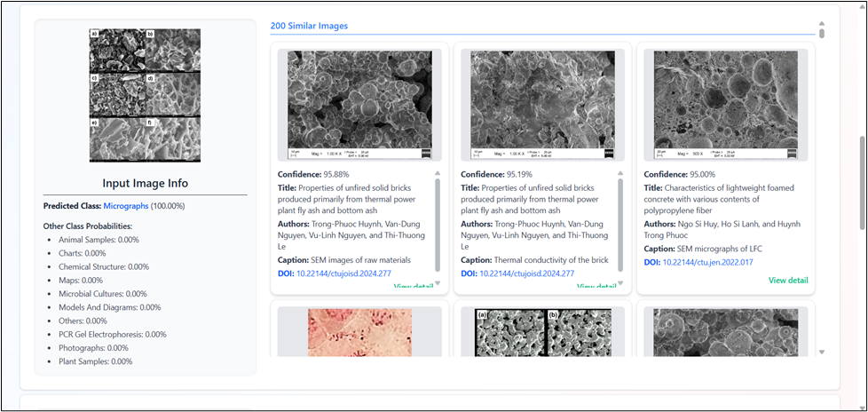The height and width of the screenshot is (412, 868).
Task: Click 'Animal Samples: 0.00%' entry
Action: coord(99,240)
